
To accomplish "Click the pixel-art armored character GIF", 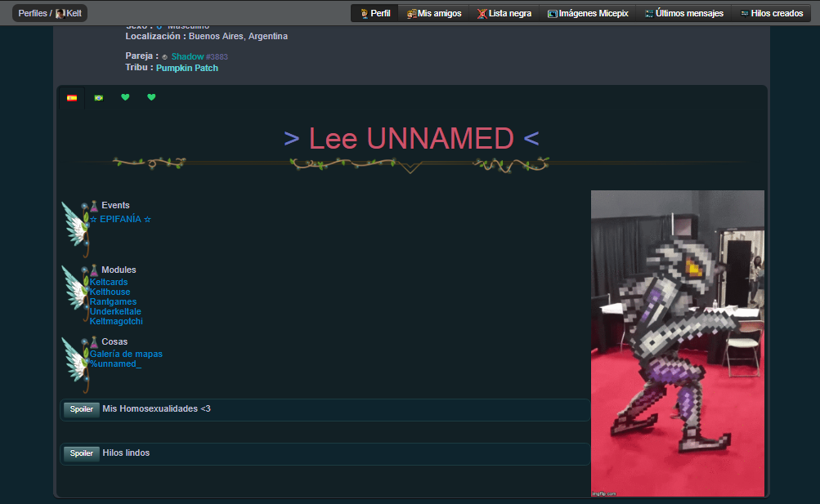I will click(677, 343).
